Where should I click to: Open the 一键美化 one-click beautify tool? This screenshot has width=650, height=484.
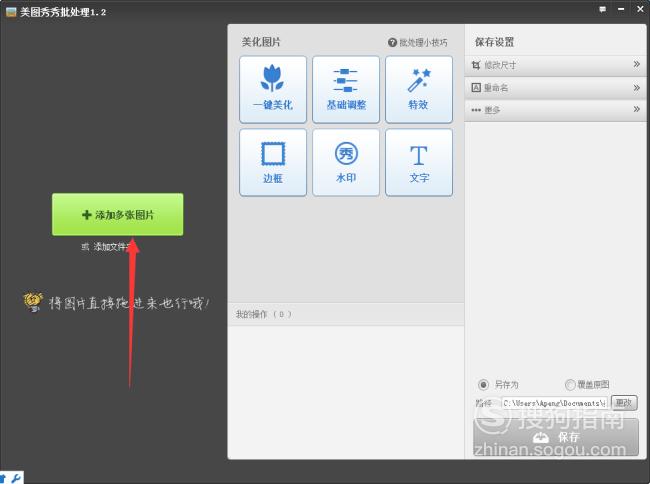(273, 90)
